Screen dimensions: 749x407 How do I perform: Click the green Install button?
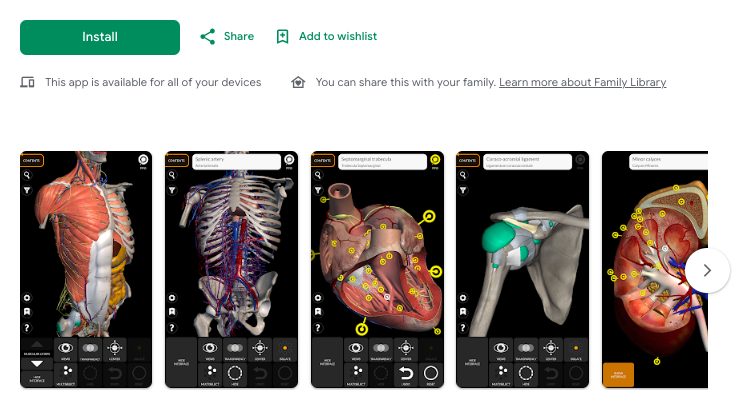pos(100,37)
